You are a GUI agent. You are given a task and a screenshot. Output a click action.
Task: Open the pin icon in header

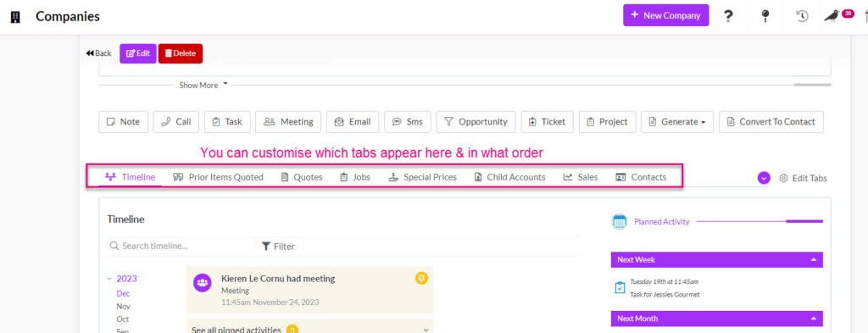[765, 16]
